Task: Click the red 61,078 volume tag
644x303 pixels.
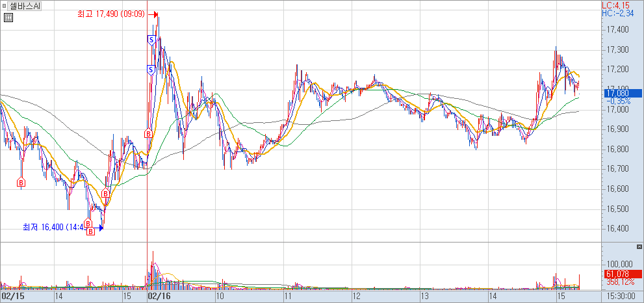Action: (623, 274)
